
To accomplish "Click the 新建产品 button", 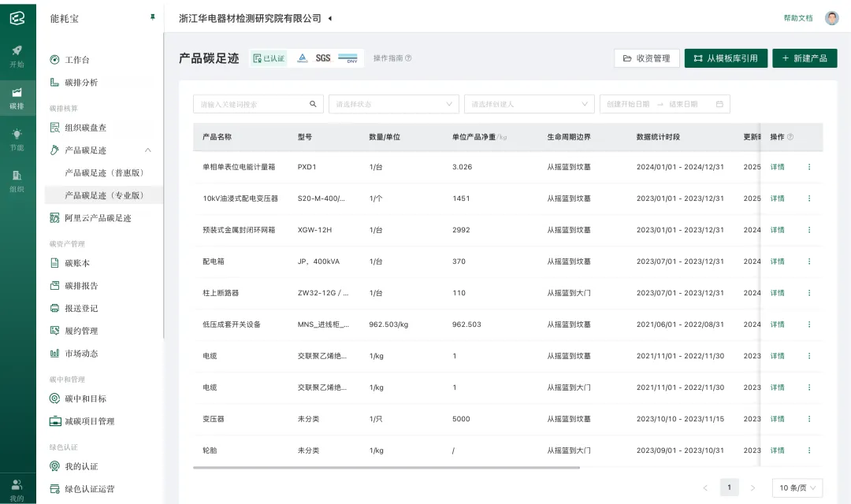I will pos(805,58).
